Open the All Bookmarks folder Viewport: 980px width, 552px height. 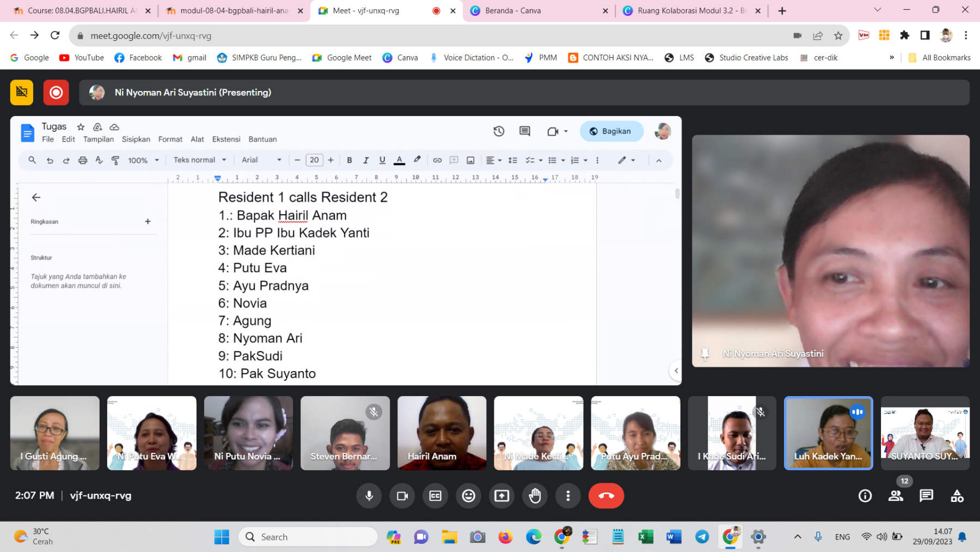click(940, 58)
